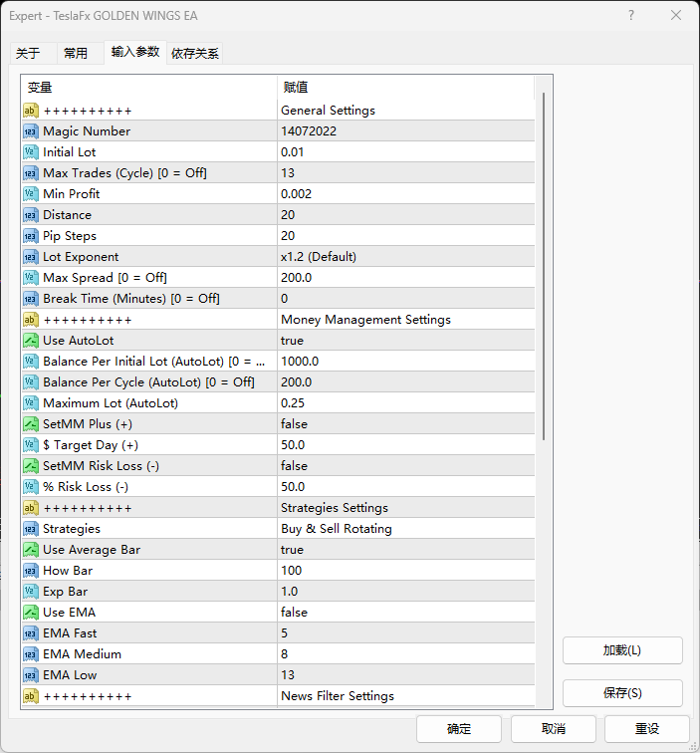Click the help question mark in title bar
Image resolution: width=700 pixels, height=753 pixels.
(x=631, y=15)
